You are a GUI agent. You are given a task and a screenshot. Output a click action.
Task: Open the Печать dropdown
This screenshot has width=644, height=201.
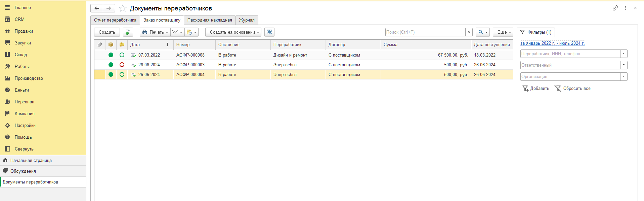point(155,32)
